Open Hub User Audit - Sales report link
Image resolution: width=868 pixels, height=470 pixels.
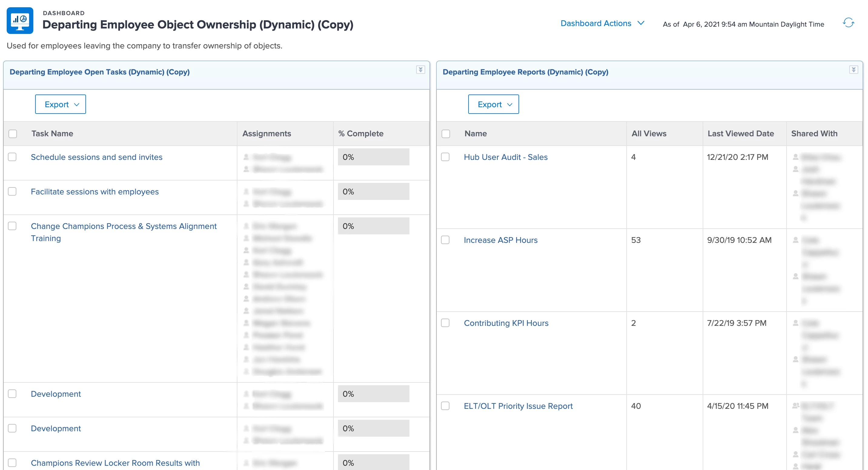pyautogui.click(x=505, y=157)
